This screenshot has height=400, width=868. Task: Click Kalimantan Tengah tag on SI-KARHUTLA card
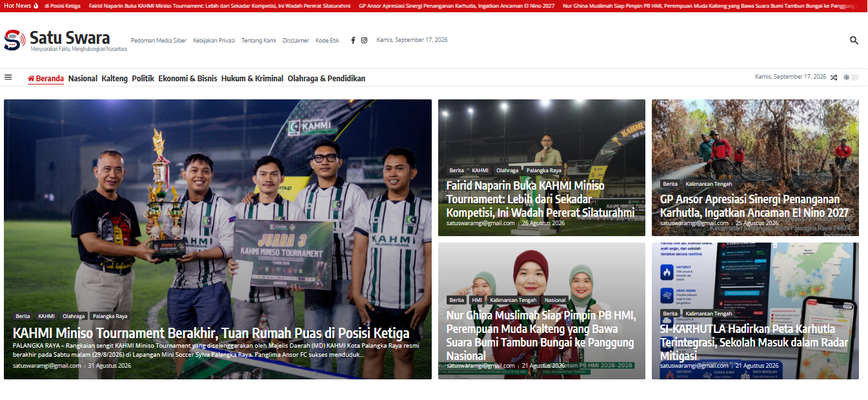[709, 314]
